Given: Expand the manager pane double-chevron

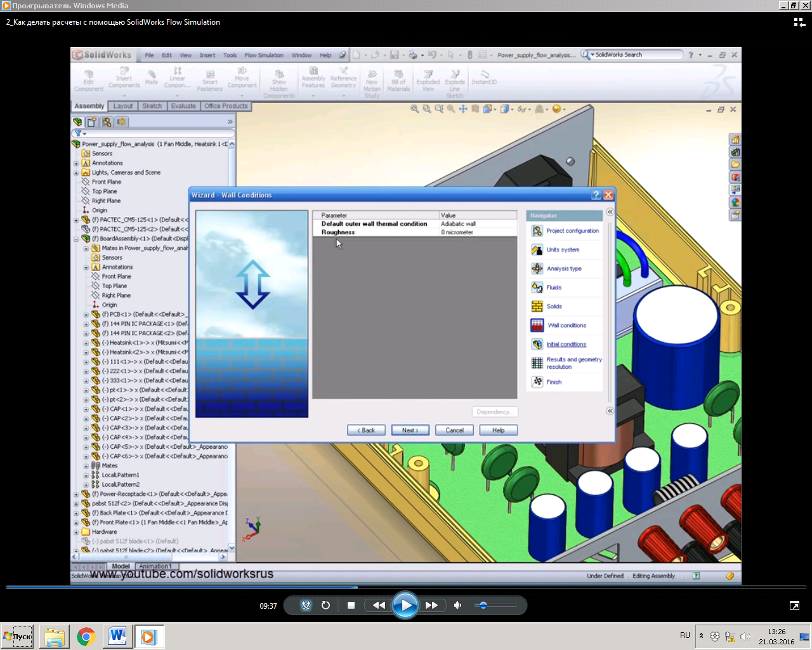Looking at the screenshot, I should [230, 122].
